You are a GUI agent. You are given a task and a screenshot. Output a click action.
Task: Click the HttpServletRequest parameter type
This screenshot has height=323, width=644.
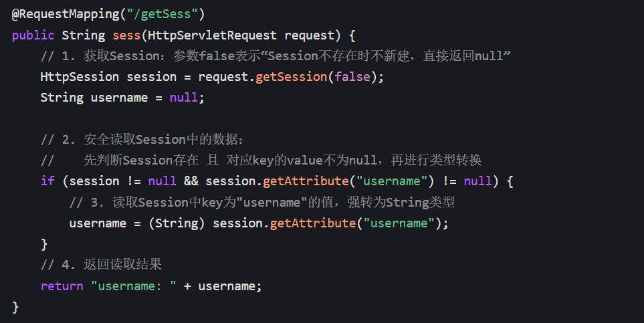pos(212,35)
